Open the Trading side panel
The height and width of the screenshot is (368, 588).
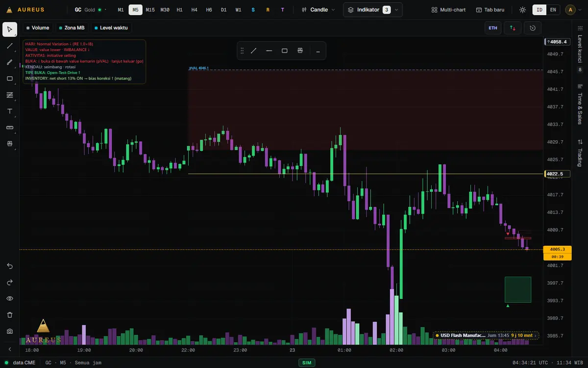(x=580, y=153)
